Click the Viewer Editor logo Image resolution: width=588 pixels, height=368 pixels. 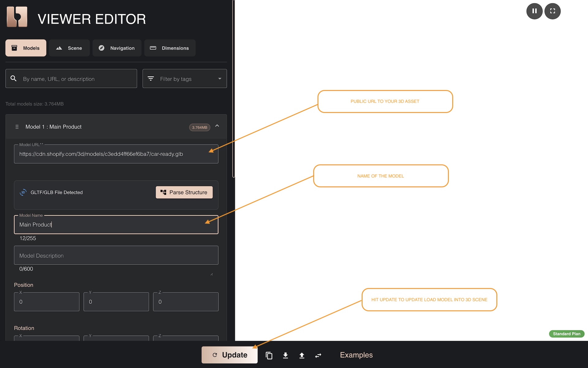click(17, 17)
